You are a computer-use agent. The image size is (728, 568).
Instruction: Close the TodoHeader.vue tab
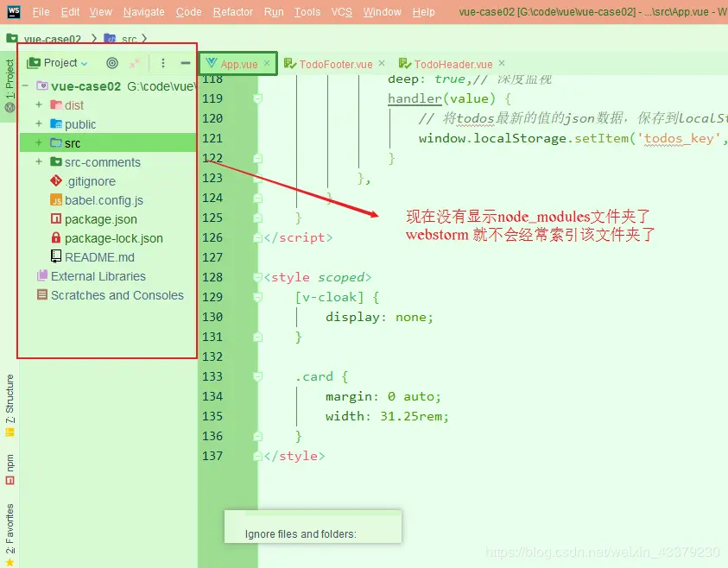tap(502, 63)
